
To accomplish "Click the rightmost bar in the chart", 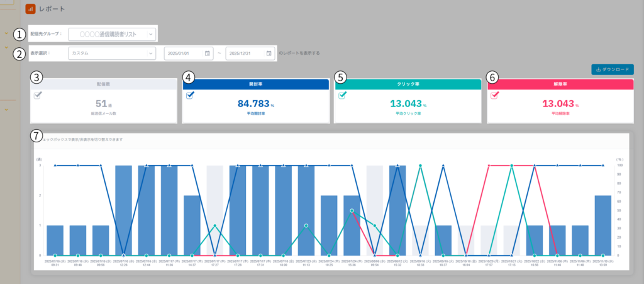I will (602, 225).
